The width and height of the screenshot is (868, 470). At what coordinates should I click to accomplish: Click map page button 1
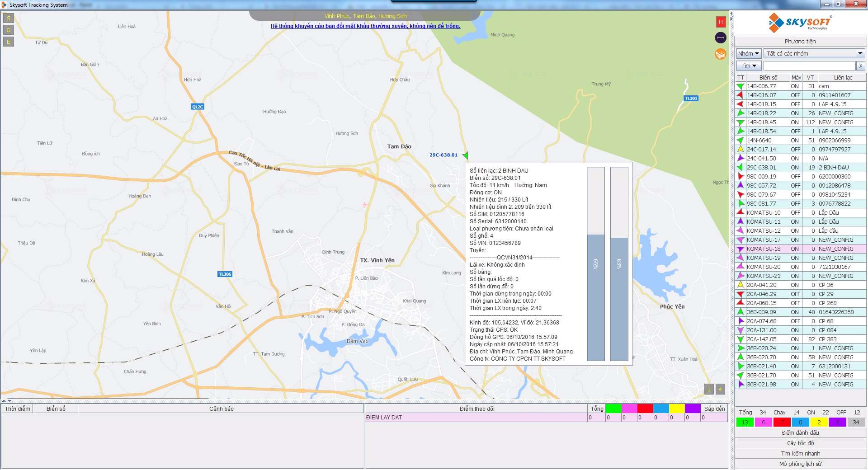pos(709,389)
